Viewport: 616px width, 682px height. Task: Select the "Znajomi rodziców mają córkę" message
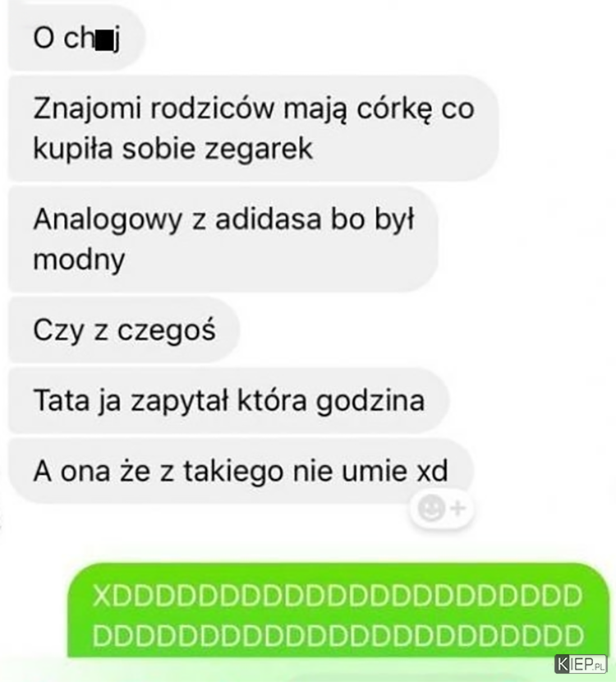click(253, 128)
